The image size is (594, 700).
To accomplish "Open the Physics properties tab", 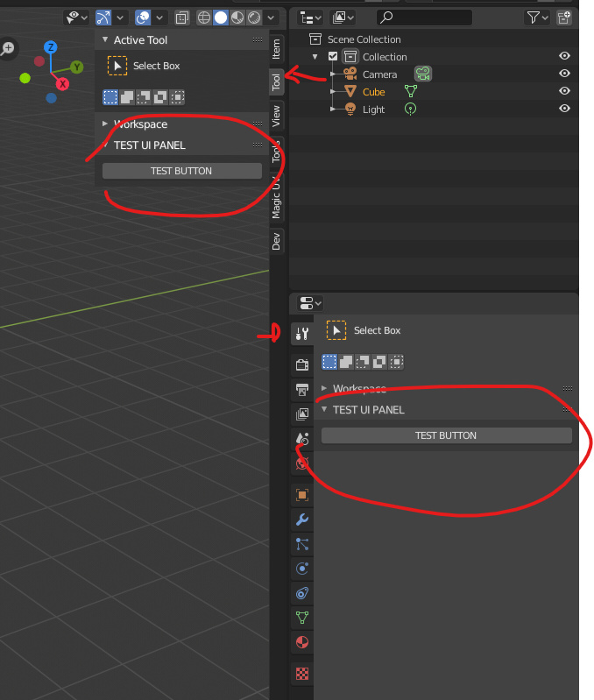I will click(x=302, y=569).
